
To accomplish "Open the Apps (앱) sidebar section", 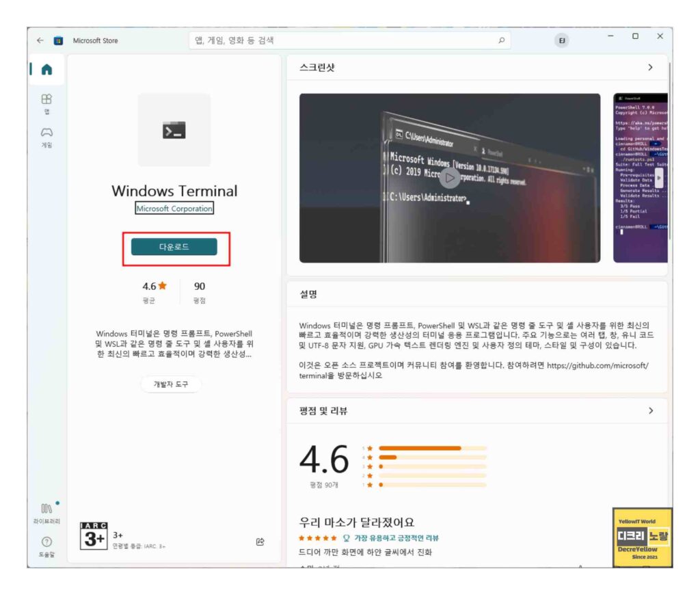I will pyautogui.click(x=46, y=104).
